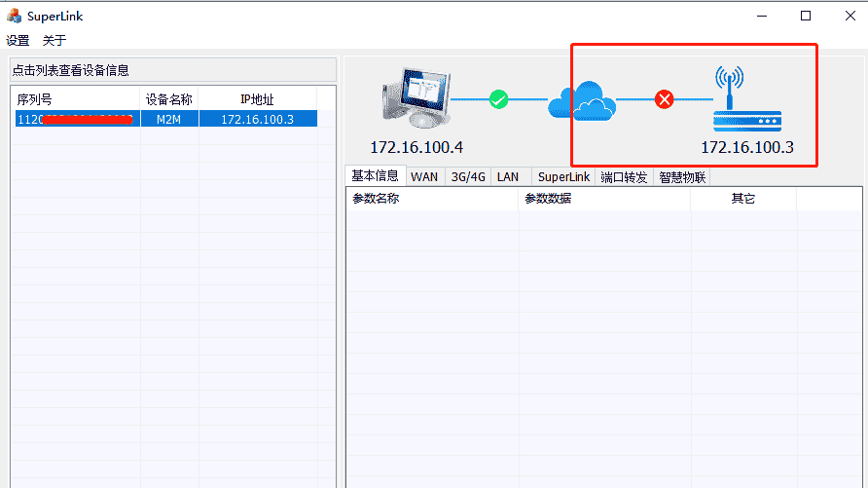Image resolution: width=868 pixels, height=488 pixels.
Task: Click the SuperLink app icon in title bar
Action: [x=14, y=16]
